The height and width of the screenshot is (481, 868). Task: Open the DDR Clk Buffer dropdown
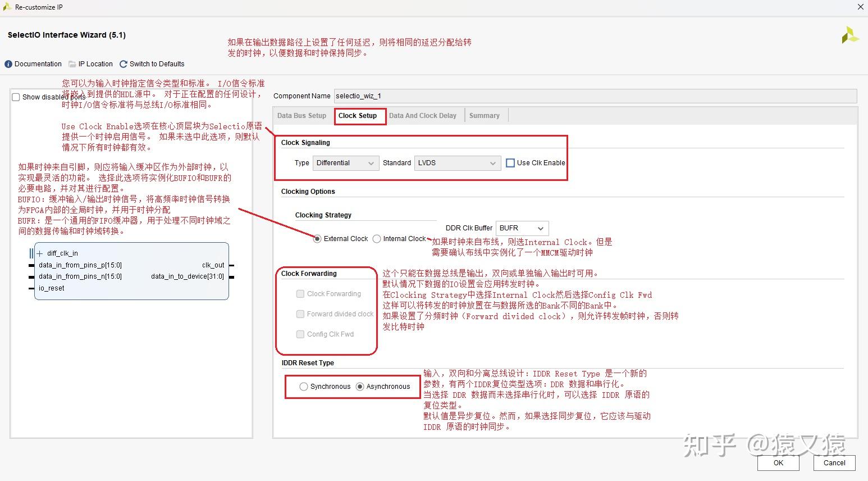tap(522, 228)
